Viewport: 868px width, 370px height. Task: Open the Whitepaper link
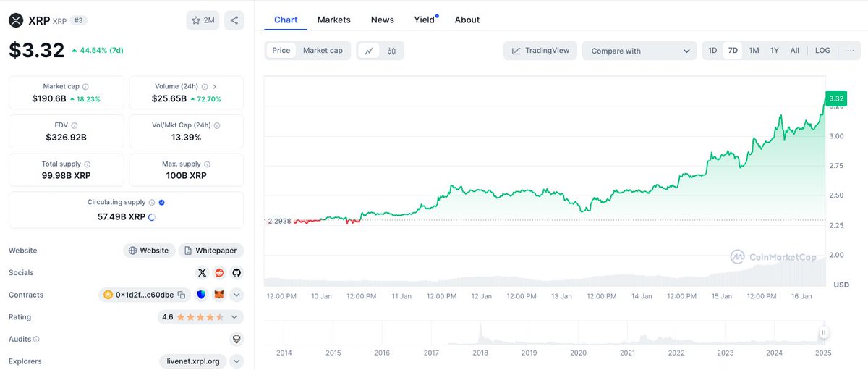click(211, 251)
